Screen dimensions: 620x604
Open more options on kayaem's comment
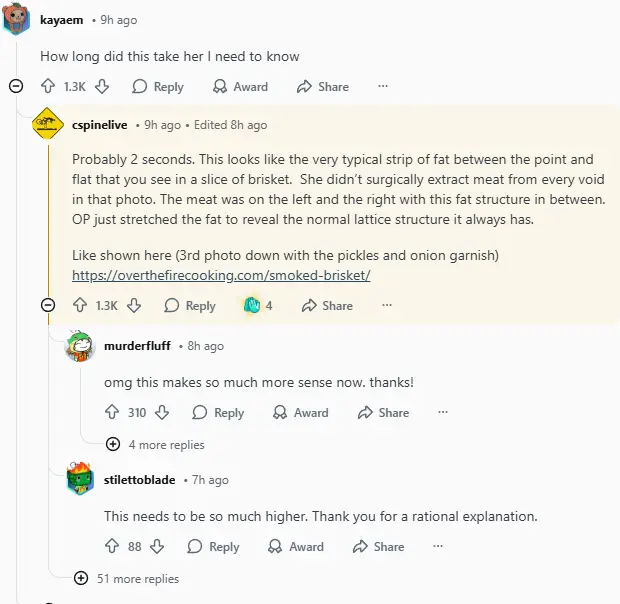(x=382, y=87)
